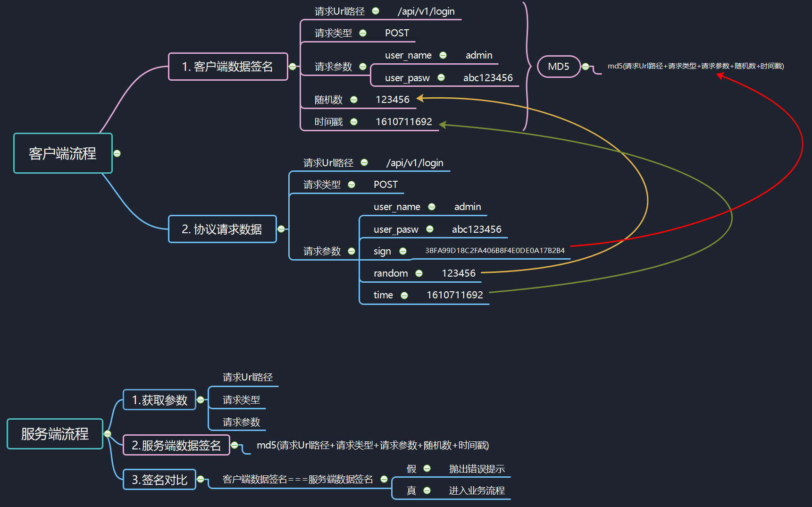The width and height of the screenshot is (812, 507).
Task: Toggle the circle next to random
Action: click(419, 273)
